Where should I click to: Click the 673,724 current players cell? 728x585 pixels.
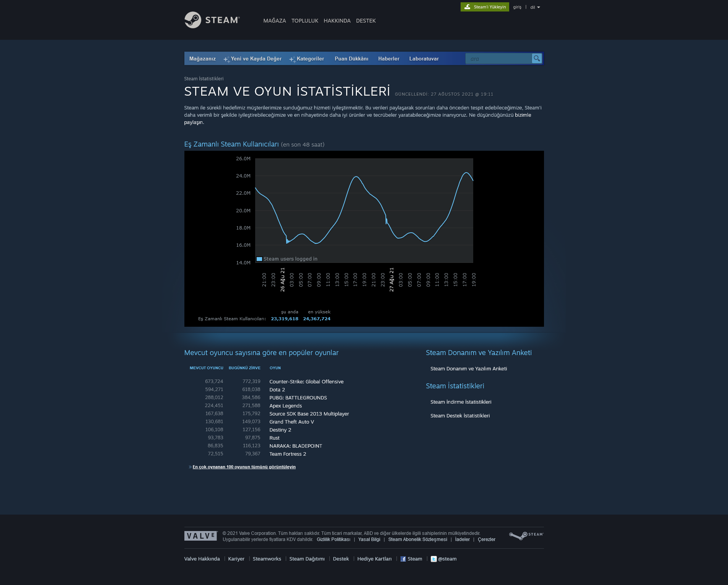[214, 381]
